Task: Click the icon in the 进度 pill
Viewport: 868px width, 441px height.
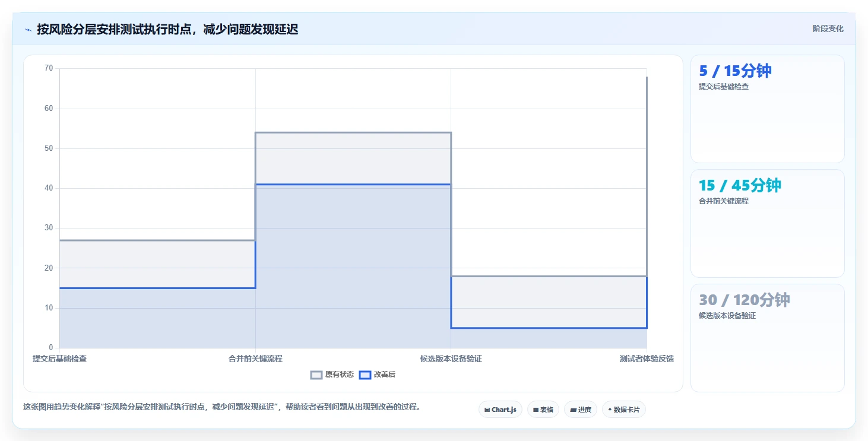Action: coord(573,410)
